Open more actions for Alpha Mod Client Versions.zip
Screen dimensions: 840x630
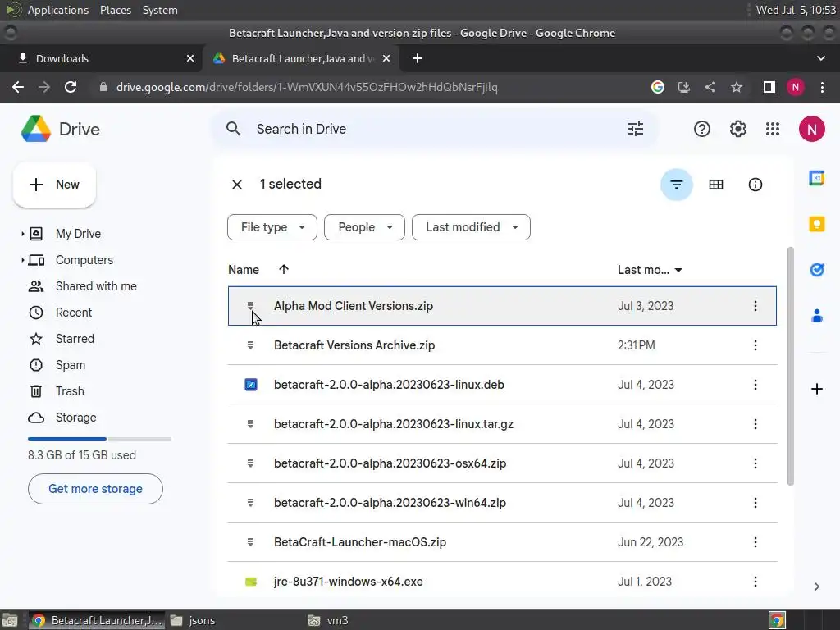[x=755, y=306]
